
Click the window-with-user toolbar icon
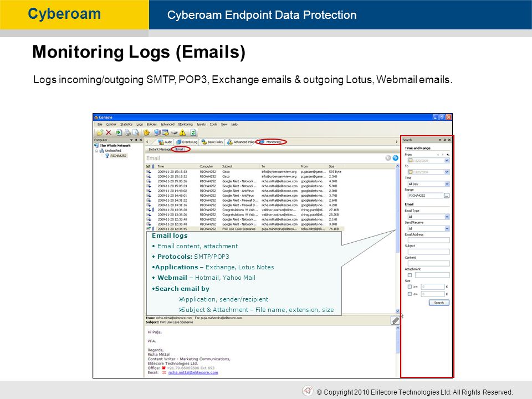[x=166, y=132]
